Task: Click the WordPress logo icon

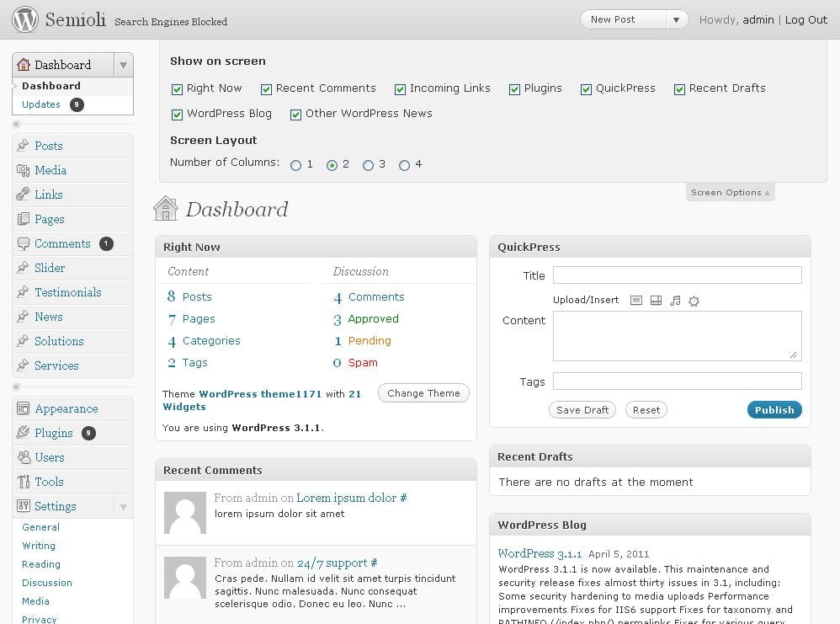Action: tap(25, 19)
